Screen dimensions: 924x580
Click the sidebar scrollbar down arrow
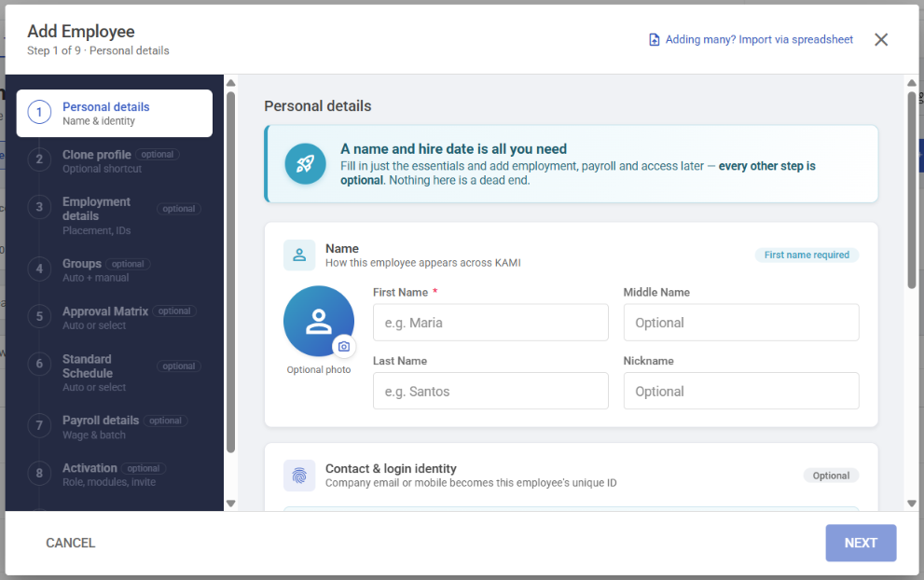(x=231, y=504)
